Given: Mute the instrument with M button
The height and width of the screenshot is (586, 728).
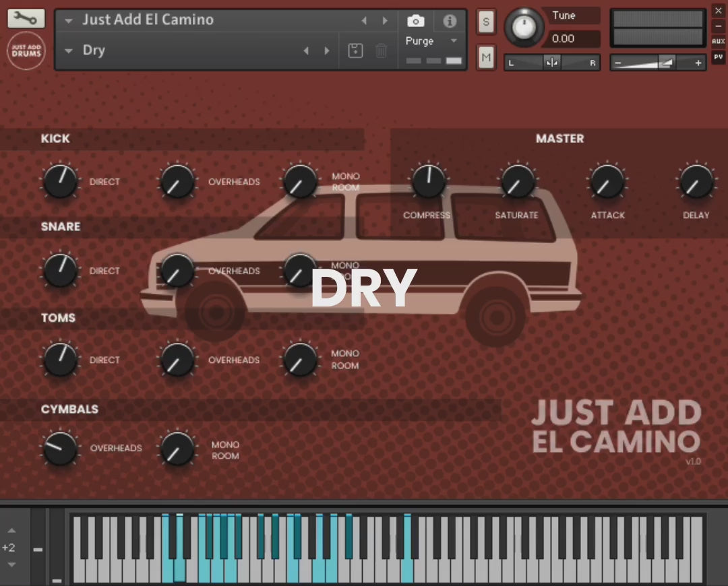Looking at the screenshot, I should click(486, 57).
